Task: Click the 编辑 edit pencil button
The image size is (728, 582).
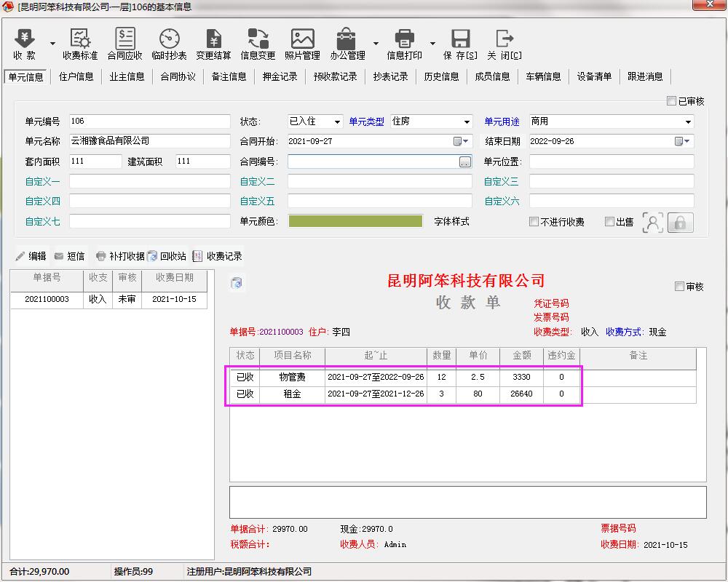Action: pyautogui.click(x=31, y=256)
